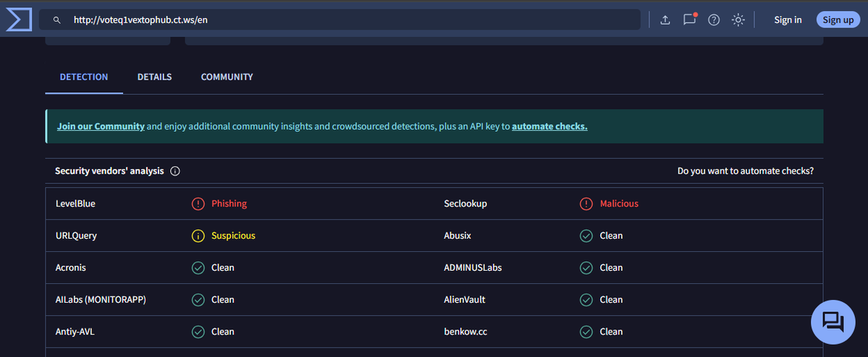Click the benkow.cc vendor name
Viewport: 868px width, 357px height.
coord(465,332)
